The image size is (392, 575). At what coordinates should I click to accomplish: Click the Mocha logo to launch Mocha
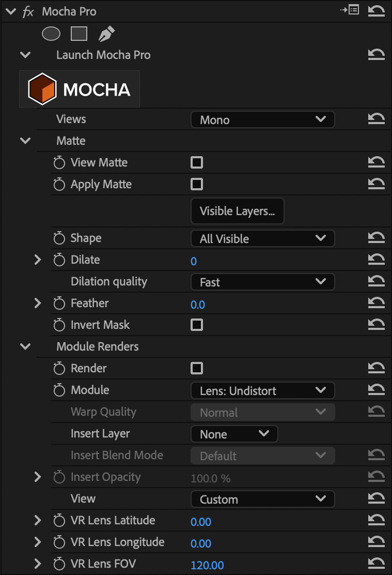(80, 89)
